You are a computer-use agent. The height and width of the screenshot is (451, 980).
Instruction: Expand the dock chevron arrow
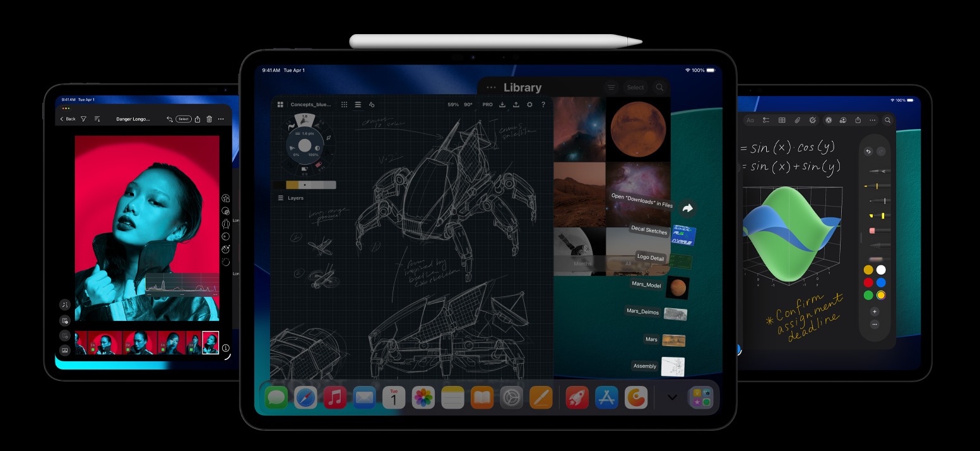pos(672,397)
